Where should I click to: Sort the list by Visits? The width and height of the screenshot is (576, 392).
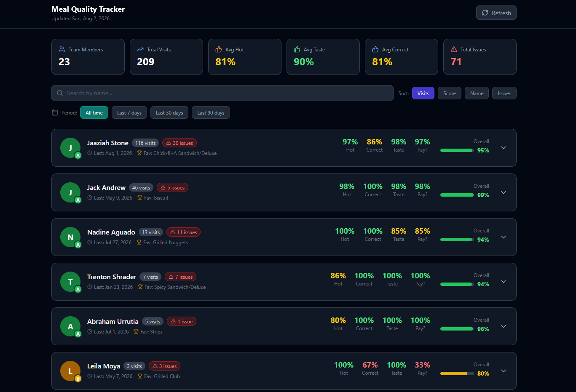pos(423,93)
